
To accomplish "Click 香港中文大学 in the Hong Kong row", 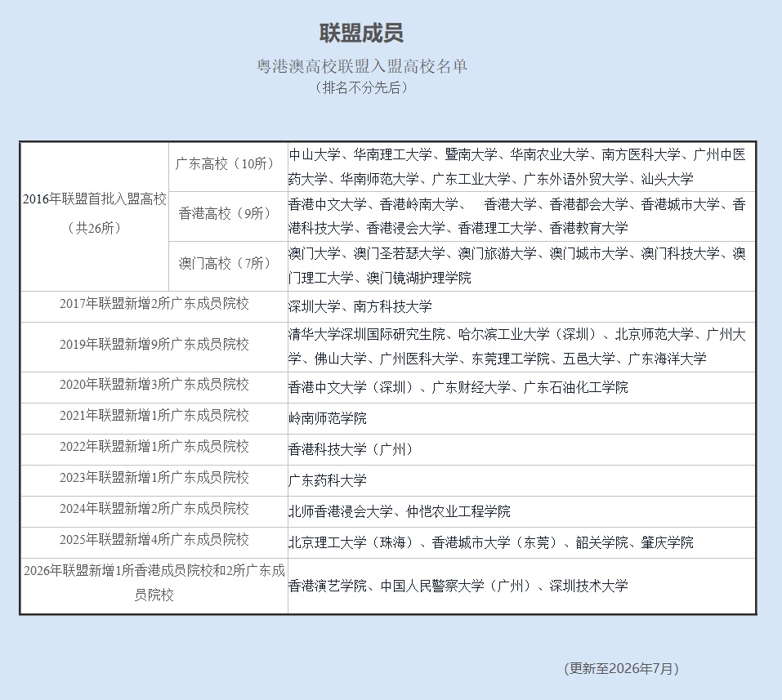I will (x=327, y=204).
